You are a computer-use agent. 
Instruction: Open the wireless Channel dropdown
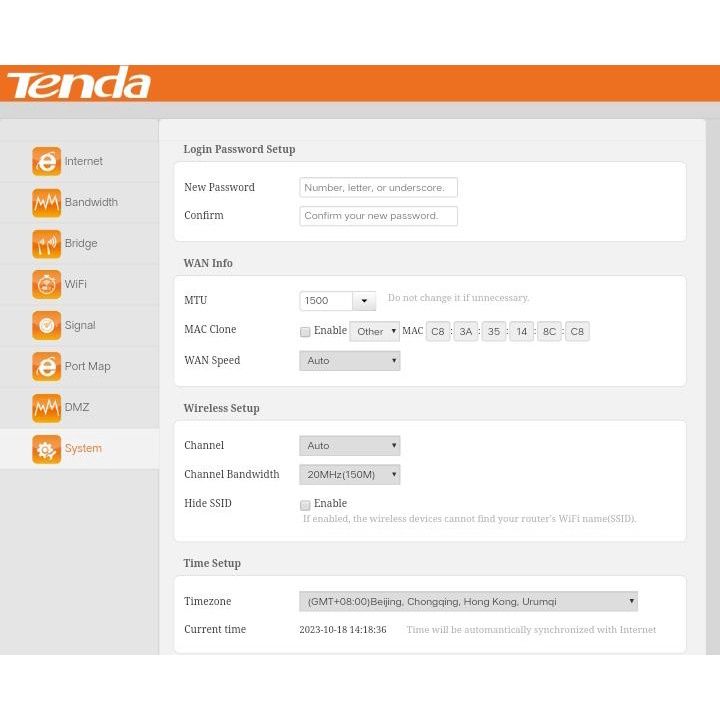pos(349,446)
